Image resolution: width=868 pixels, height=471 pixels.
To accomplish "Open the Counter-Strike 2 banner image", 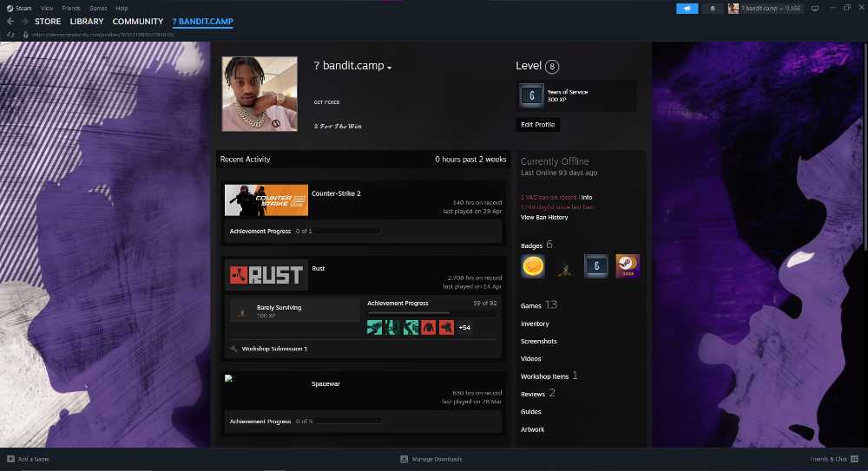I will click(x=266, y=200).
